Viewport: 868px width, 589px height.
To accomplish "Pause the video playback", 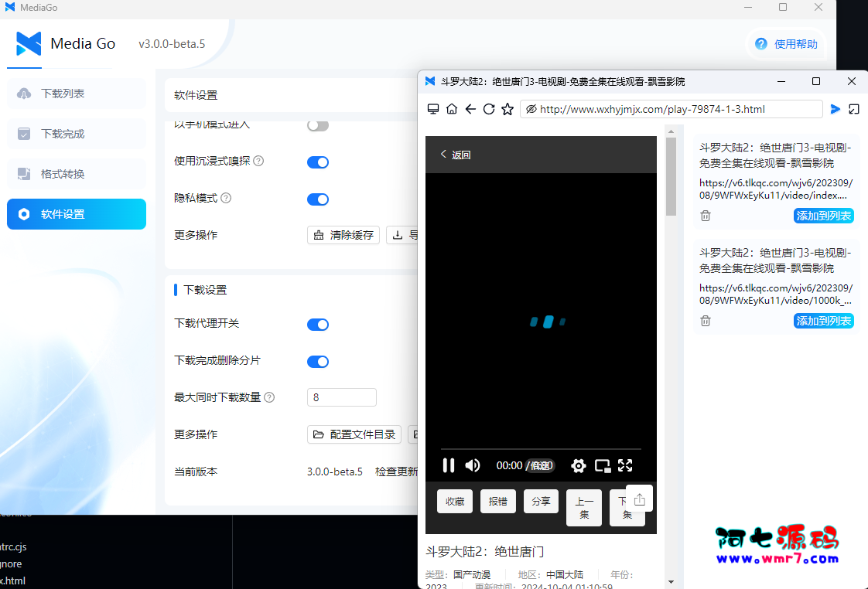I will [449, 465].
